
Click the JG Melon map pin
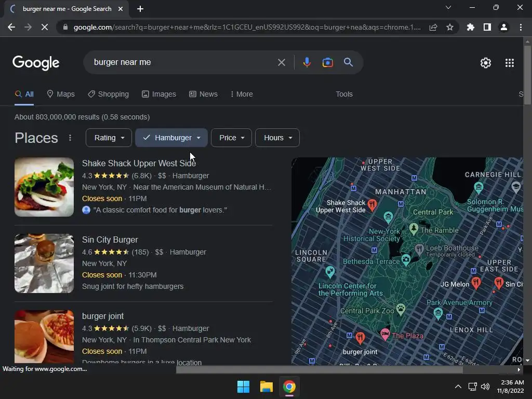coord(476,283)
